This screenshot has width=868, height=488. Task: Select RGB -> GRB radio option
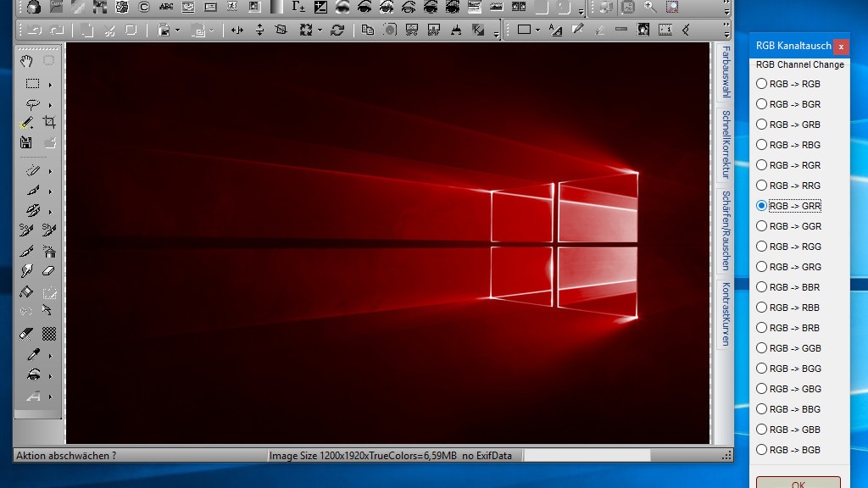pyautogui.click(x=788, y=125)
